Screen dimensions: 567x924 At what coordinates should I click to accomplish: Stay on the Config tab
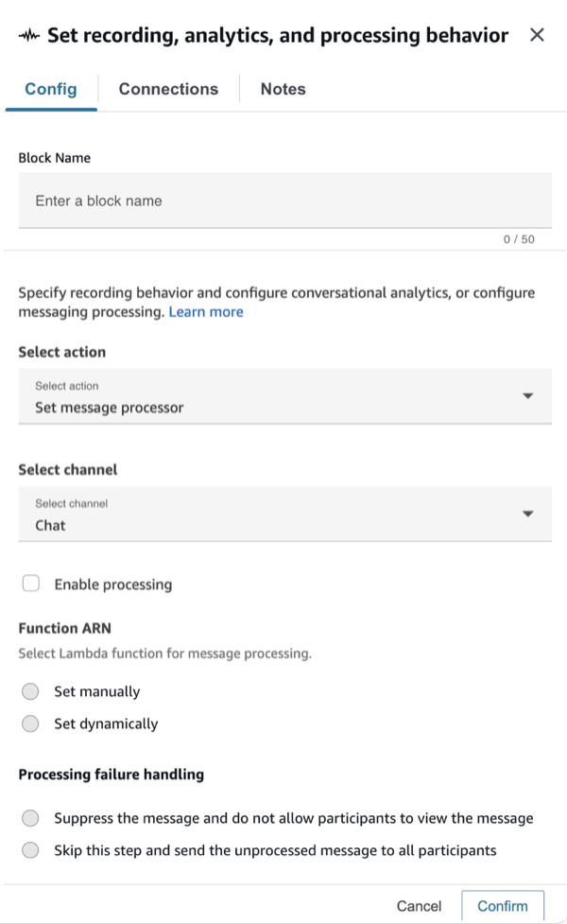point(50,89)
